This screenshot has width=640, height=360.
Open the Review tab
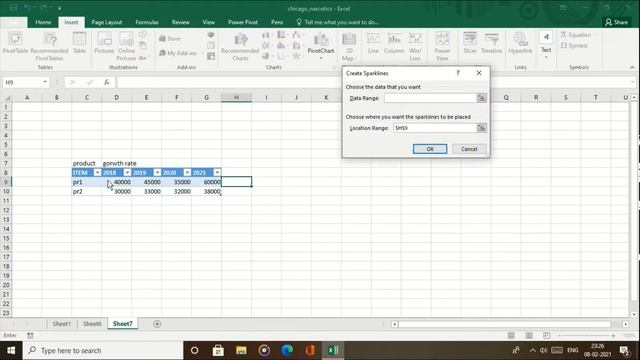pyautogui.click(x=180, y=22)
